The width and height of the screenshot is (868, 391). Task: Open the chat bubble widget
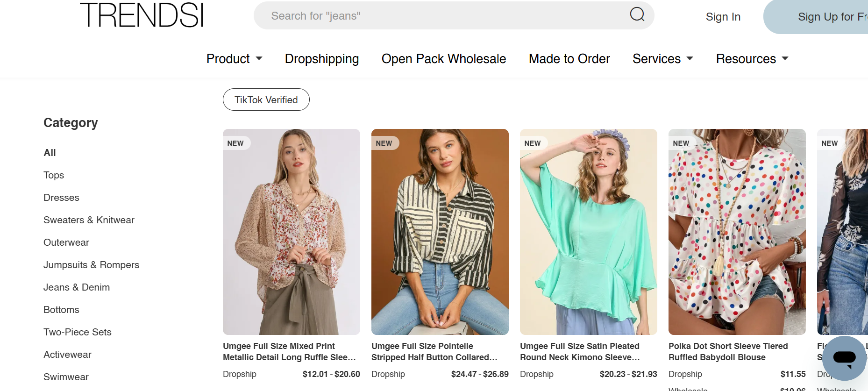click(843, 358)
